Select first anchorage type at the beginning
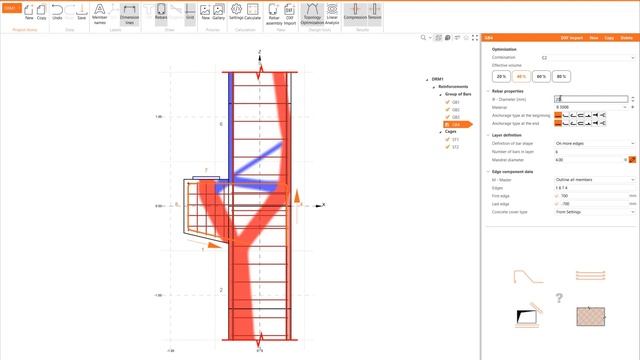This screenshot has width=640, height=360. 558,115
